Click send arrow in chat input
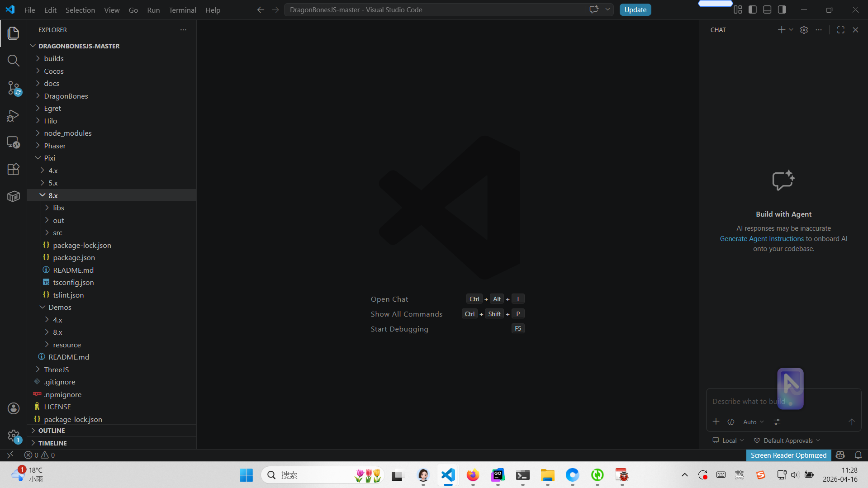 852,422
